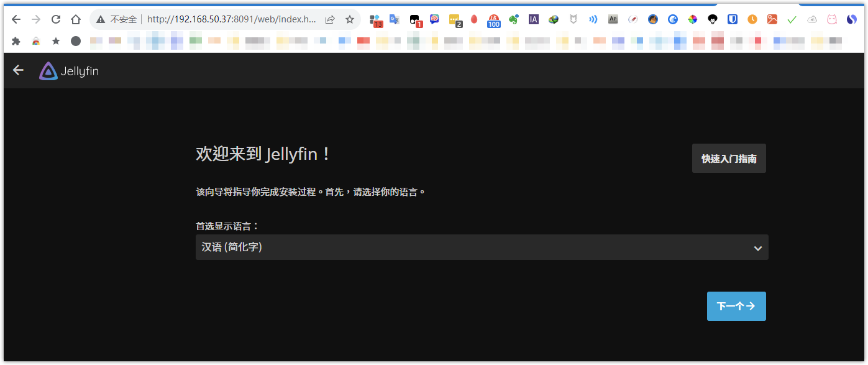Click the star bookmark in bookmarks bar
This screenshot has height=365, width=868.
point(56,41)
